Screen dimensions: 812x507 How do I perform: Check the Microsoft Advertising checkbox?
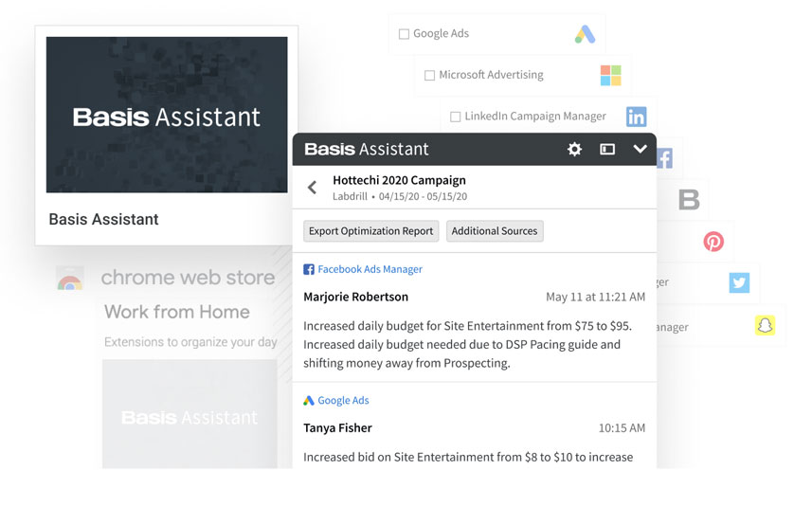point(429,76)
